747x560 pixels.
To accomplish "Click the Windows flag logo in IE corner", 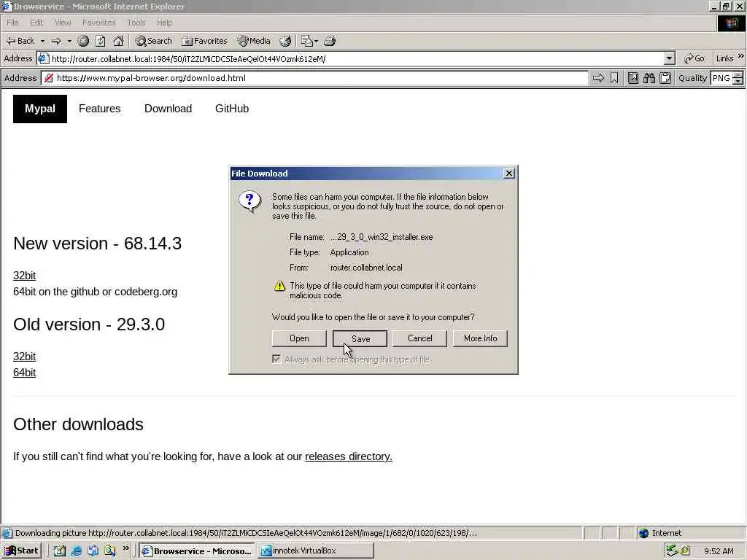I will tap(731, 23).
